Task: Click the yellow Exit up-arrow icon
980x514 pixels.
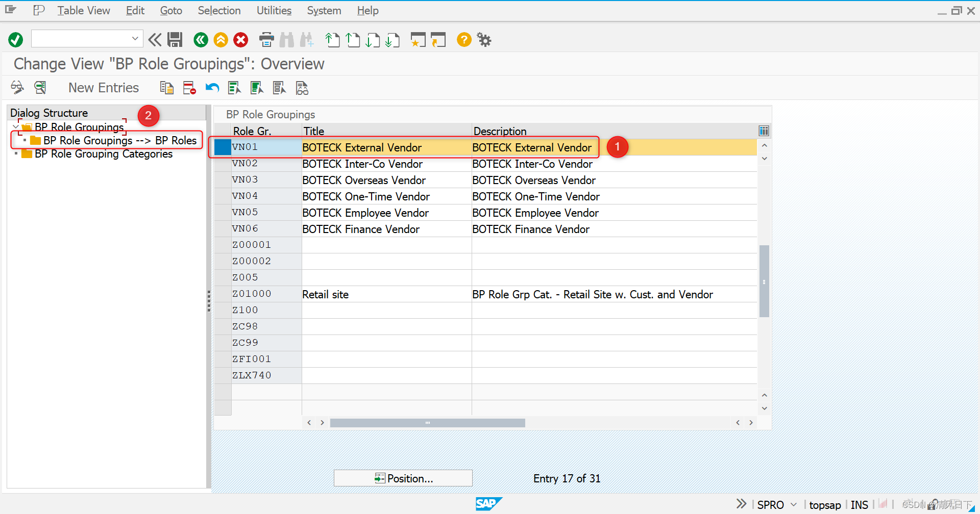Action: [220, 40]
